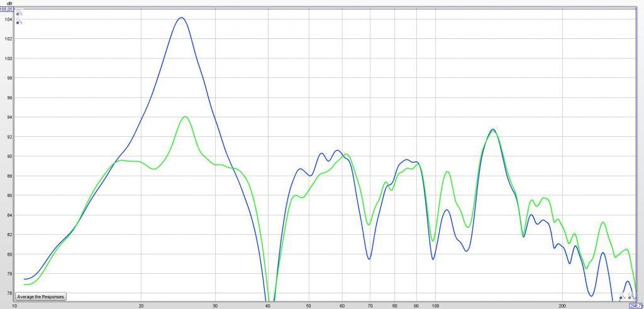The width and height of the screenshot is (644, 309).
Task: Click the upper zoom icon beside 105,05 value
Action: tap(19, 13)
